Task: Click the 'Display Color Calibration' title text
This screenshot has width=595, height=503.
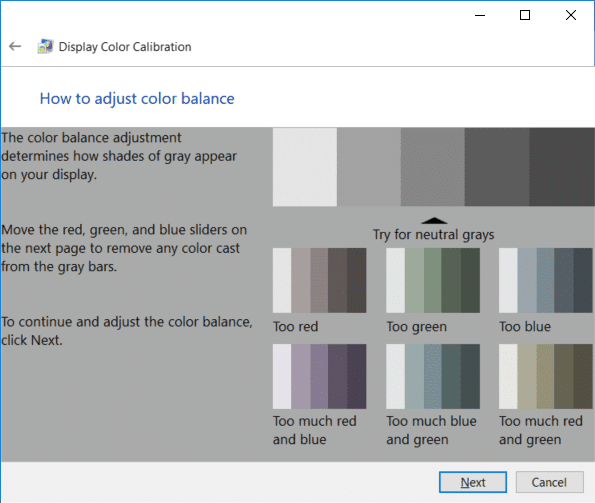Action: click(125, 47)
